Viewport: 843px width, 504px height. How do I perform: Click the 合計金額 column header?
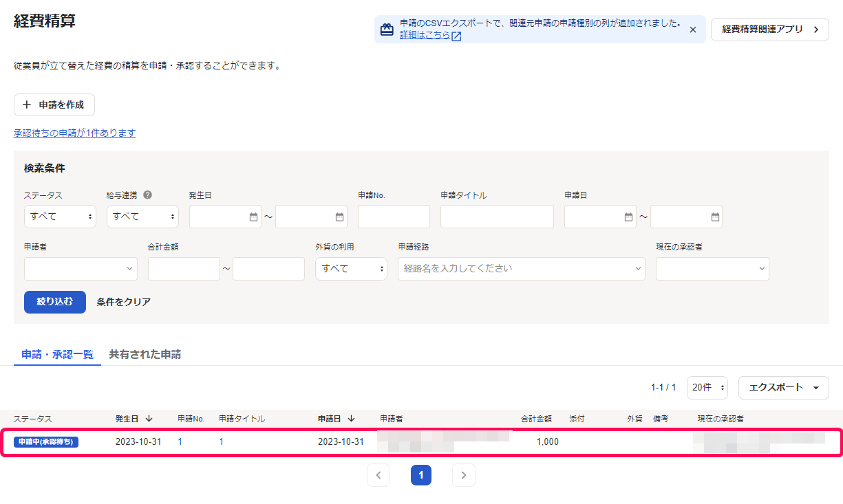536,419
